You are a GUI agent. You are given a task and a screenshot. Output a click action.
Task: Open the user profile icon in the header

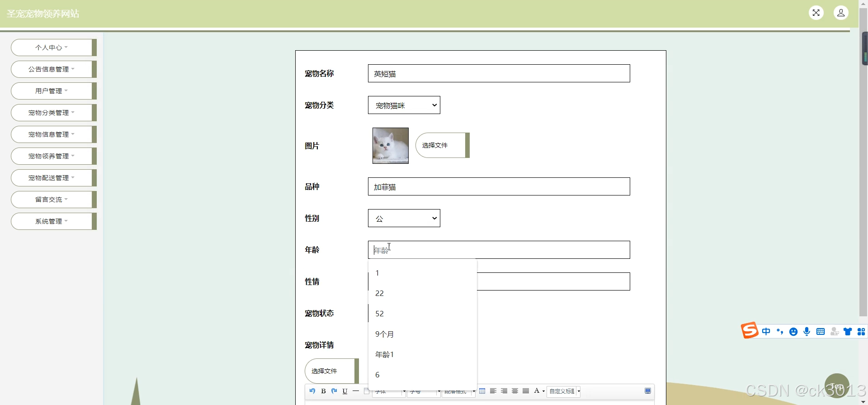[841, 13]
